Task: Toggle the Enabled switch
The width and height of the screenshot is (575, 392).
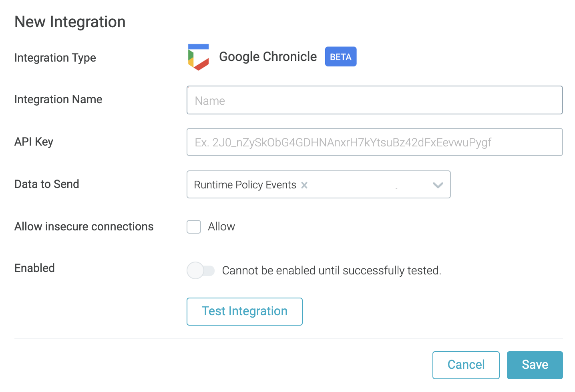Action: coord(201,270)
